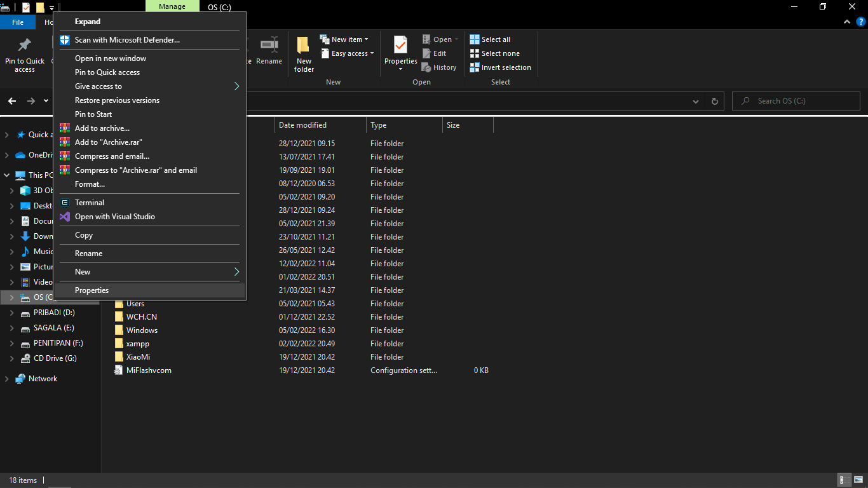Expand the OneDrive tree node
The image size is (868, 488).
(7, 155)
